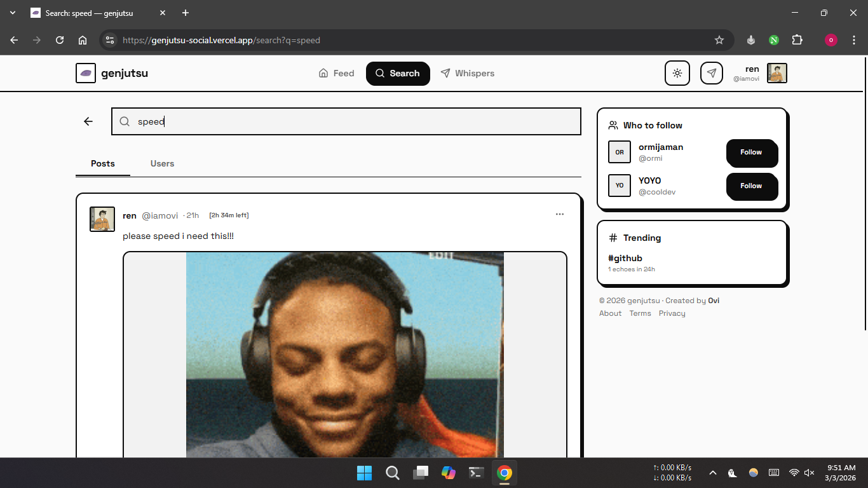Open the Terminal taskbar icon
Viewport: 868px width, 488px height.
(477, 473)
